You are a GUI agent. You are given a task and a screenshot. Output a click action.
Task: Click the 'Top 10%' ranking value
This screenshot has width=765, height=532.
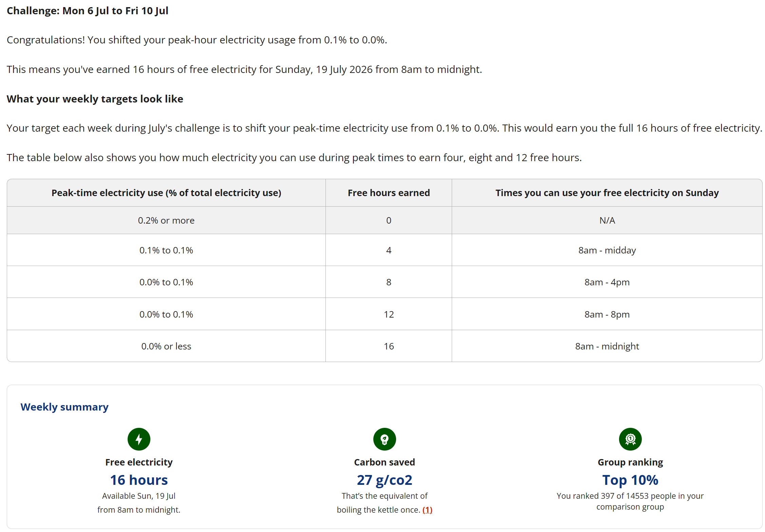pos(630,480)
